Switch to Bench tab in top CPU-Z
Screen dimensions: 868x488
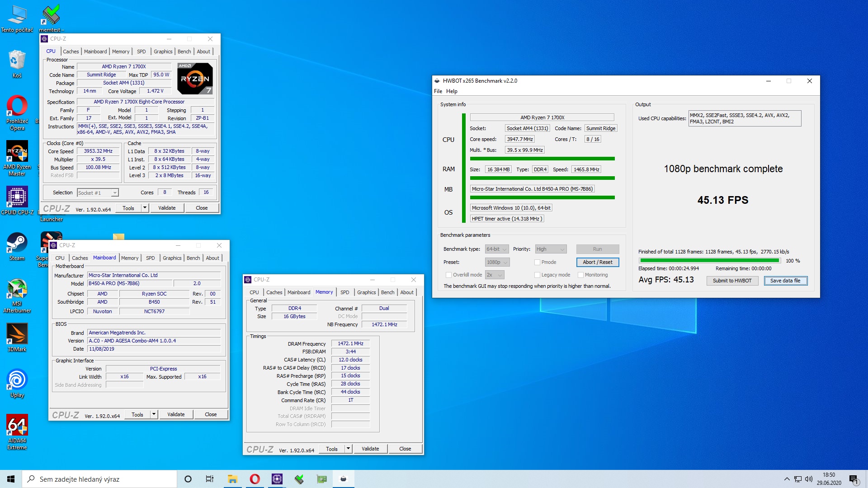pos(184,52)
